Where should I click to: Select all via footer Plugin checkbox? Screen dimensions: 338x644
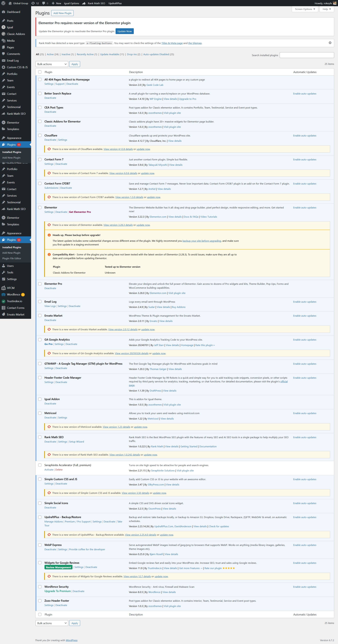tap(40, 614)
